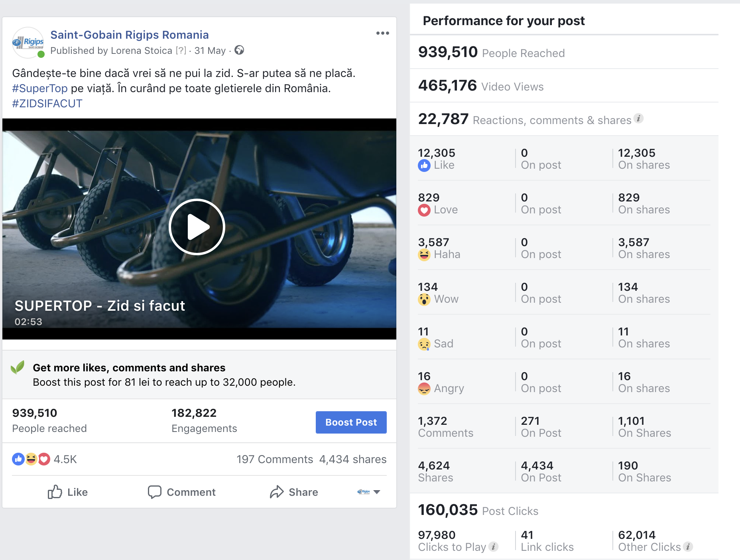Click the 160,035 Post Clicks stat
This screenshot has height=560, width=740.
(x=478, y=510)
